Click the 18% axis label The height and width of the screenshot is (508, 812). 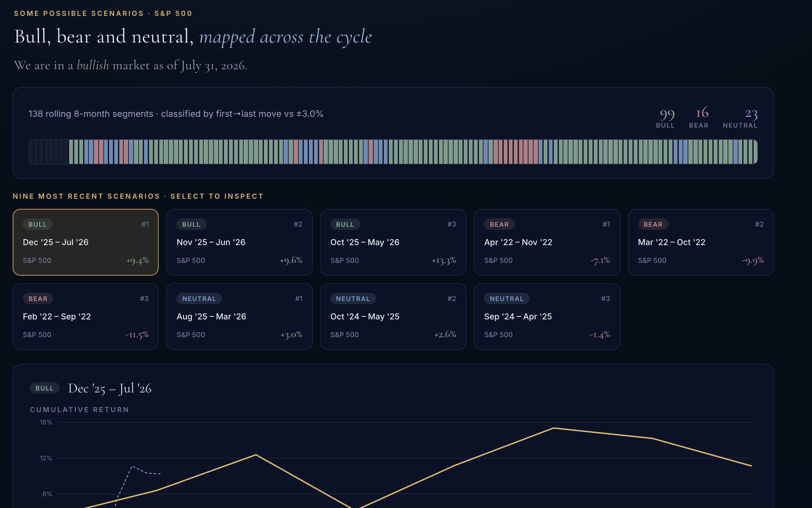tap(46, 422)
